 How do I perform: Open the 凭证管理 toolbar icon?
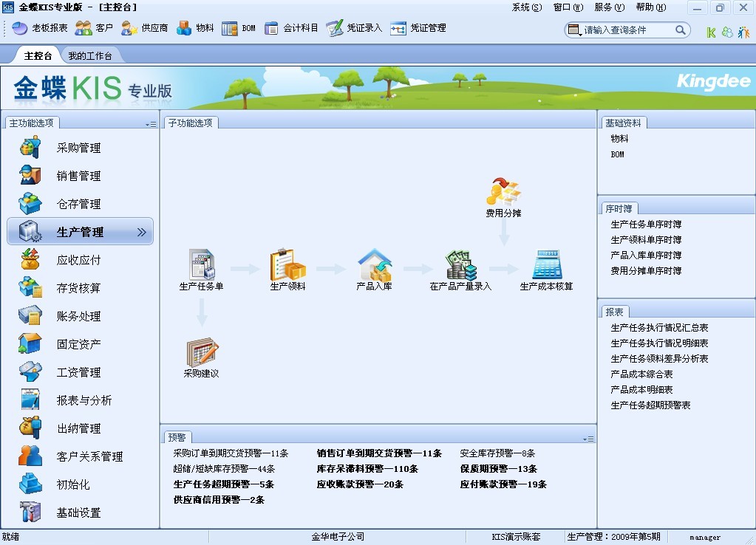click(x=398, y=28)
